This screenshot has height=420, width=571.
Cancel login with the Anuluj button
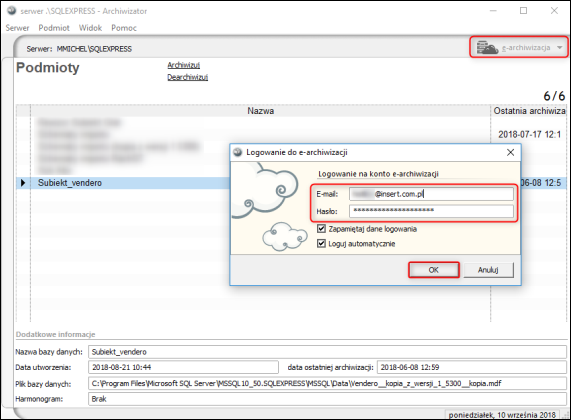488,270
